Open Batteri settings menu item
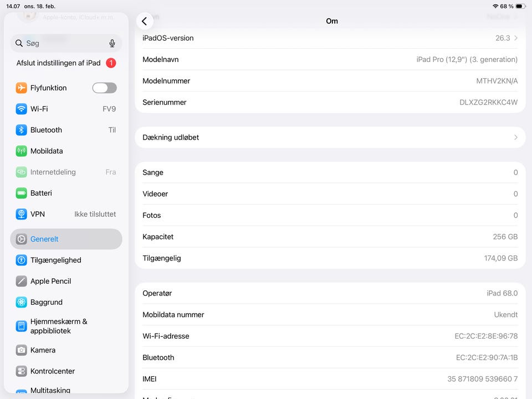This screenshot has height=399, width=532. 66,193
